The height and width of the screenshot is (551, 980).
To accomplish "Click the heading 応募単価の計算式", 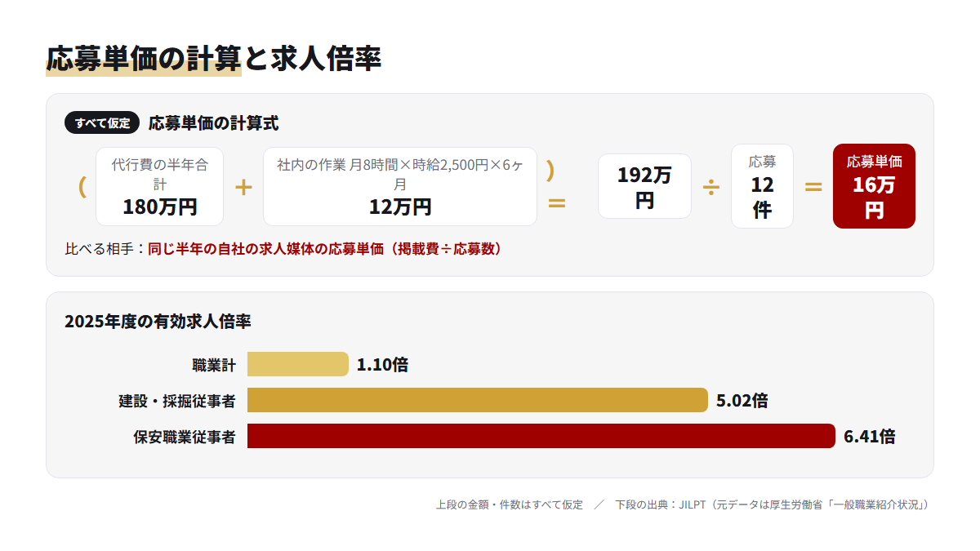I will coord(213,123).
